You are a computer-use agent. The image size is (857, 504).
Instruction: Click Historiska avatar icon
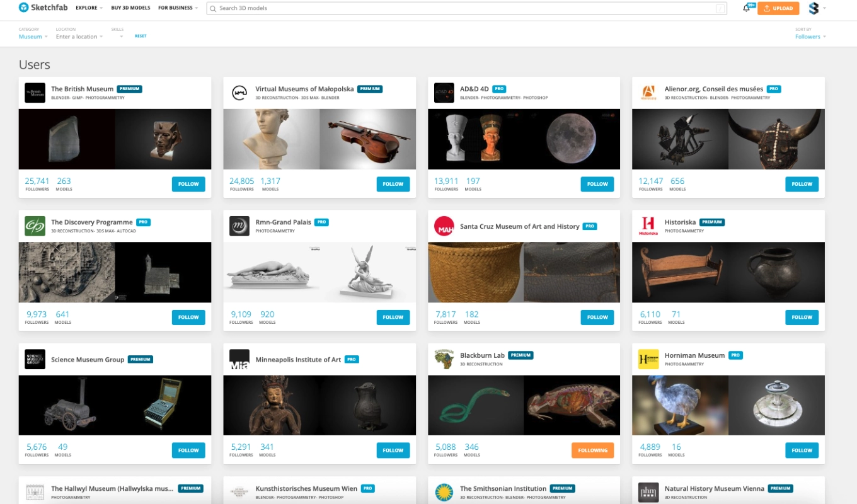[648, 226]
